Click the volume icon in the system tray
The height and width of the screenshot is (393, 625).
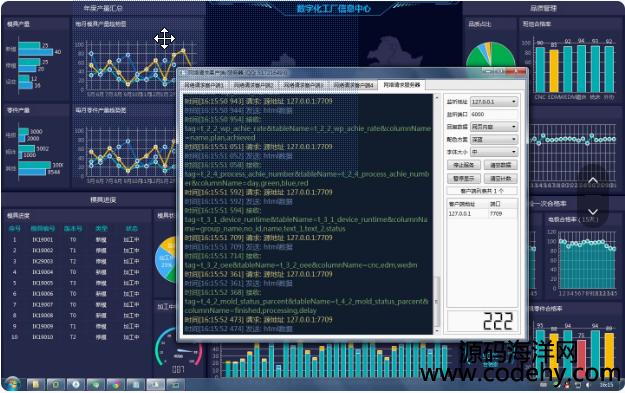[x=588, y=385]
